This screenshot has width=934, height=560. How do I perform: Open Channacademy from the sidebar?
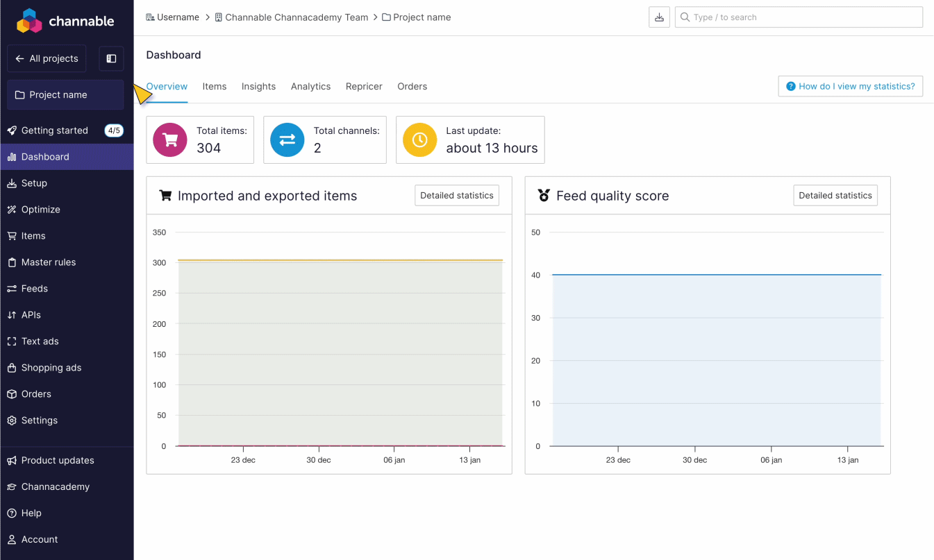click(67, 487)
